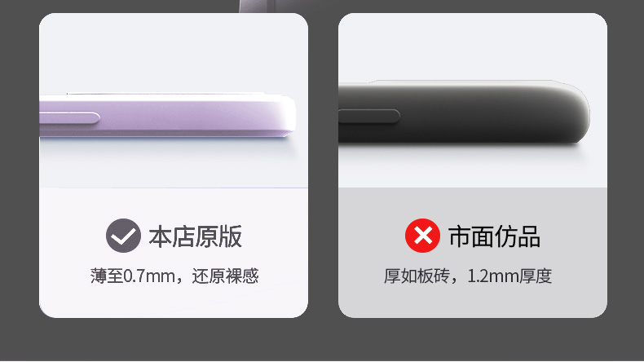Select the black phone case image
644x362 pixels.
click(x=464, y=112)
